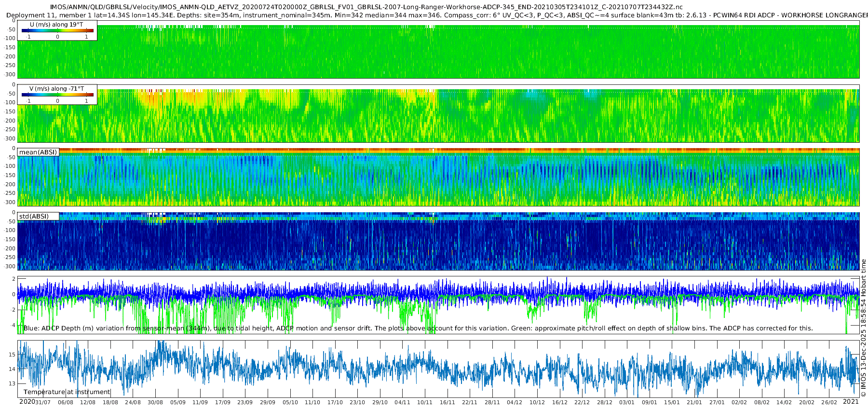This screenshot has height=410, width=868.
Task: Click the IMOS copyright timestamp text
Action: (x=863, y=328)
